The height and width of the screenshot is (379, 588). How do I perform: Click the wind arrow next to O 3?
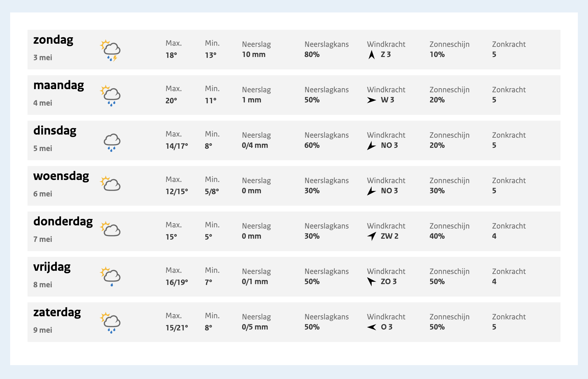[372, 327]
